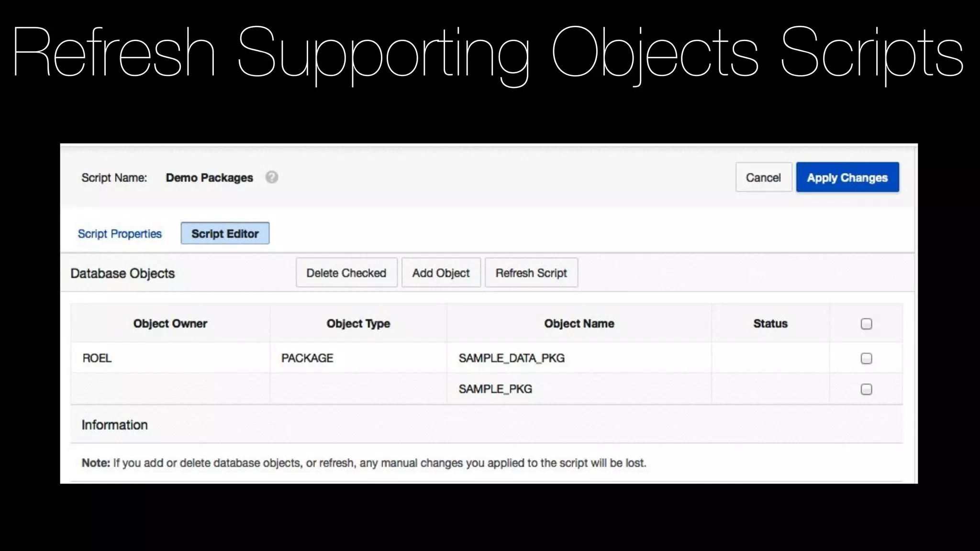The width and height of the screenshot is (980, 551).
Task: Toggle the select-all checkbox in table header
Action: 866,324
